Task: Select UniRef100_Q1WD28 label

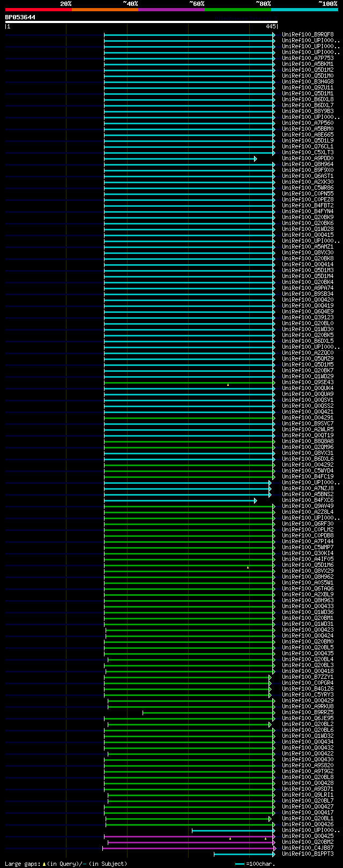Action: 308,229
